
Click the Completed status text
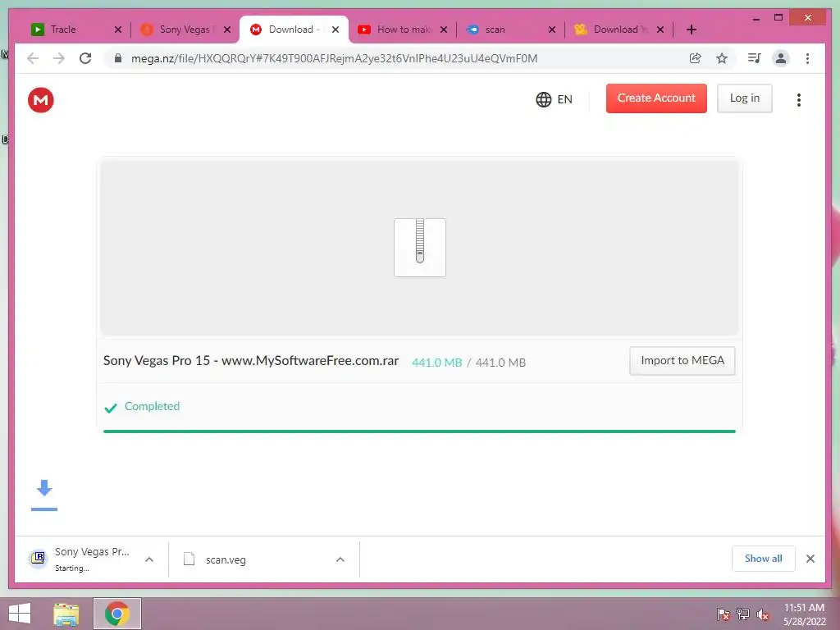tap(152, 406)
